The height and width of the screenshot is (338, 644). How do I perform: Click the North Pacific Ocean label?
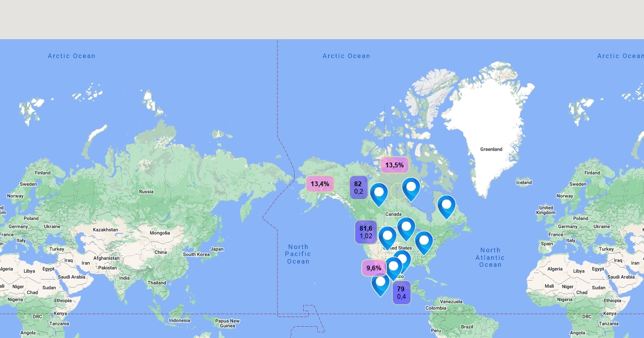[298, 254]
